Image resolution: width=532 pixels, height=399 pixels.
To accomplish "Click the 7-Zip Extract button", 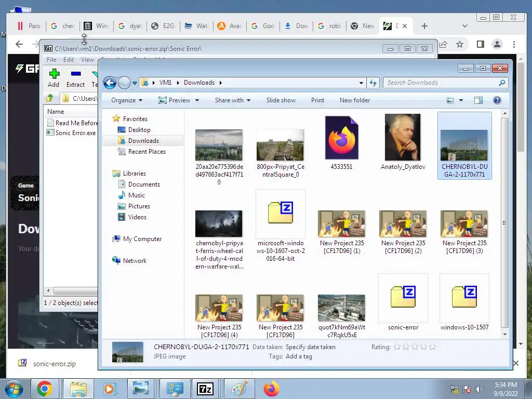I will pyautogui.click(x=75, y=78).
